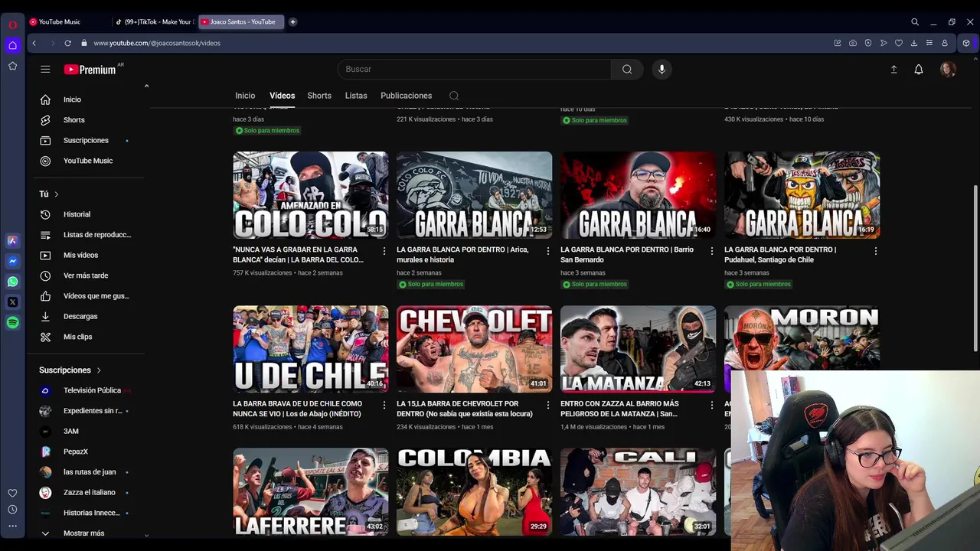Start voice search with microphone
The height and width of the screenshot is (551, 980).
[661, 69]
